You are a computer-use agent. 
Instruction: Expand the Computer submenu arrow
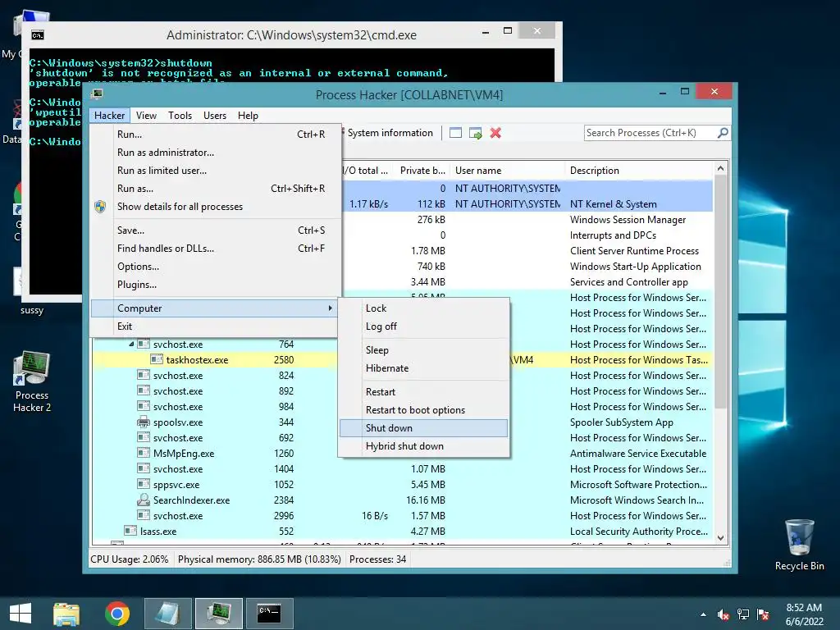click(x=330, y=308)
